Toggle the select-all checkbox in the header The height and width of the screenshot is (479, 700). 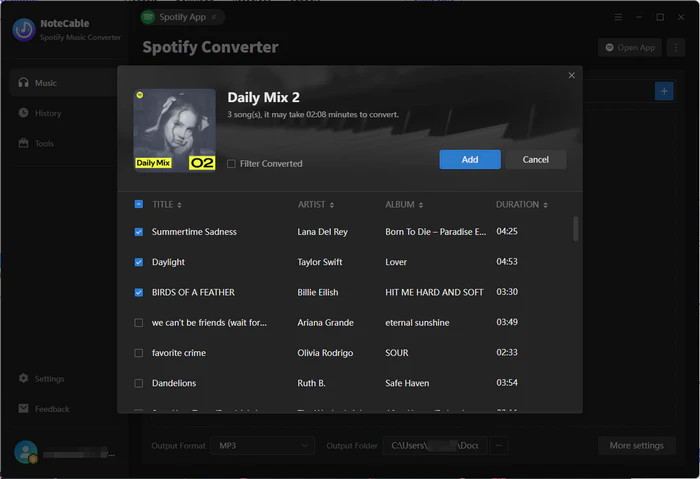[x=139, y=204]
